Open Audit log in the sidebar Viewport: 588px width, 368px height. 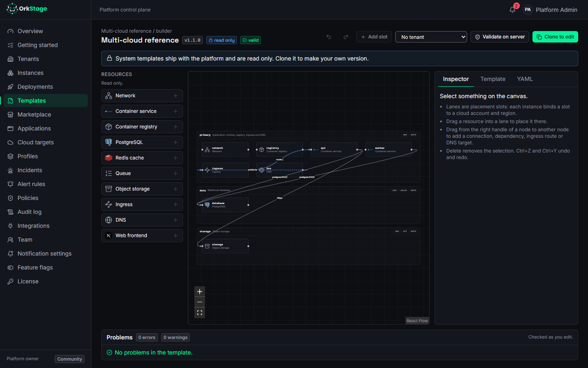(x=45, y=212)
